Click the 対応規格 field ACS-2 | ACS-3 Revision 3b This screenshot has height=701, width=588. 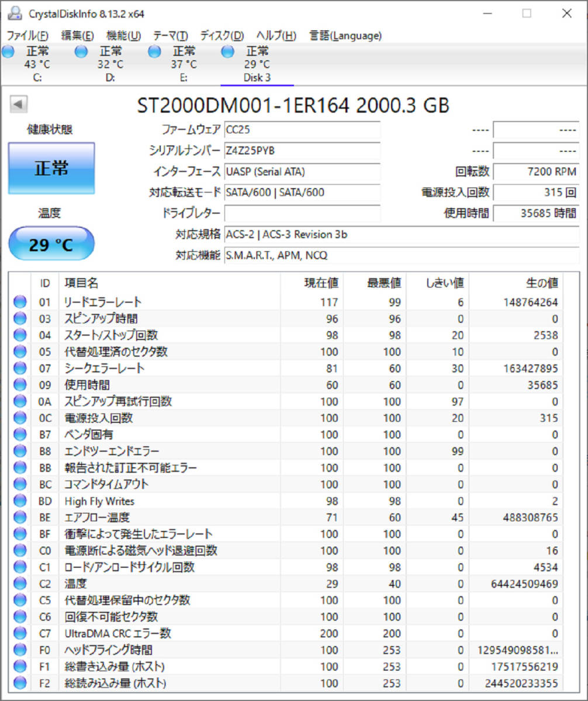[x=402, y=234]
